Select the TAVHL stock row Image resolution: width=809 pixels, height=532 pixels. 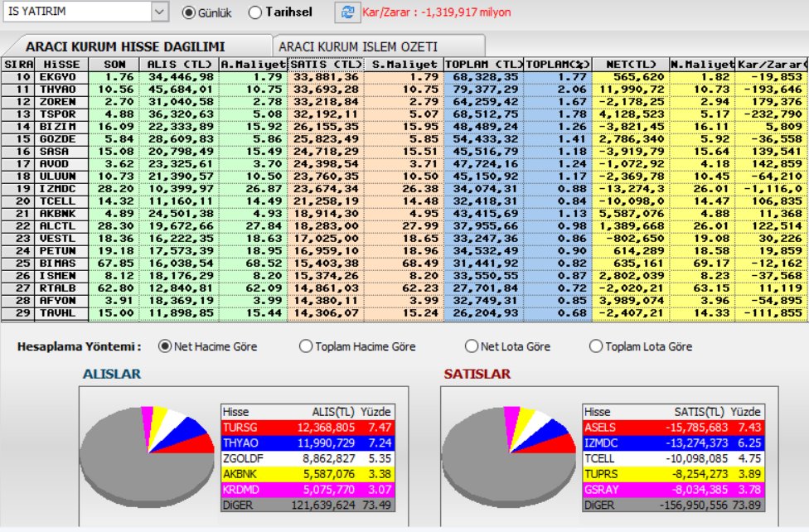tap(404, 312)
